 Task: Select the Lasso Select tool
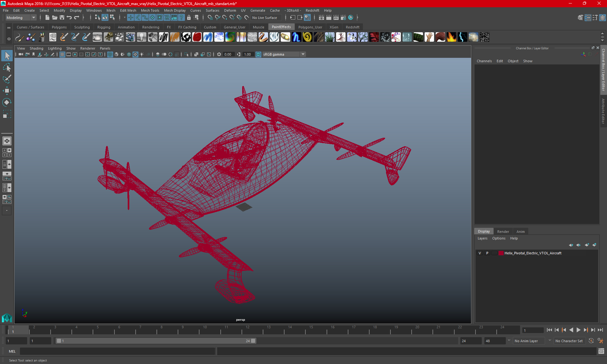(7, 67)
